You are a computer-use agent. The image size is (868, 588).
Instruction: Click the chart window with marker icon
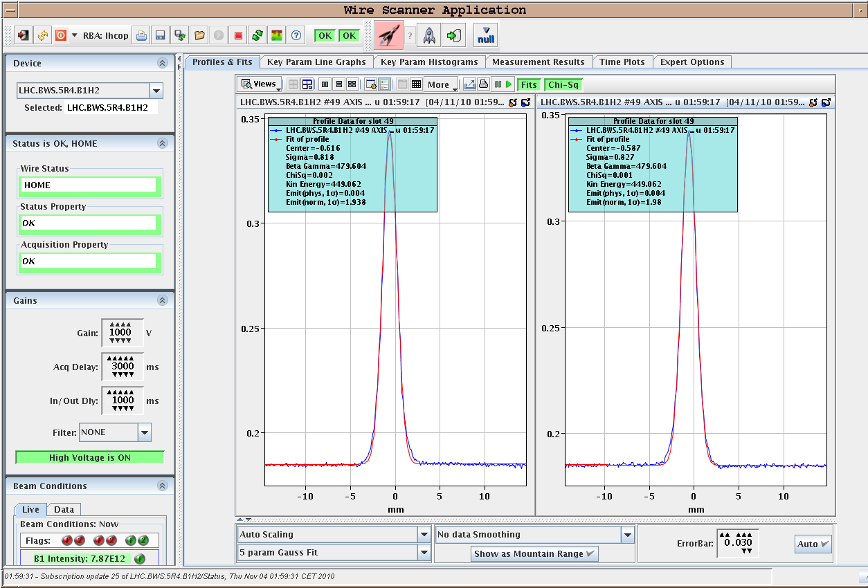click(370, 84)
